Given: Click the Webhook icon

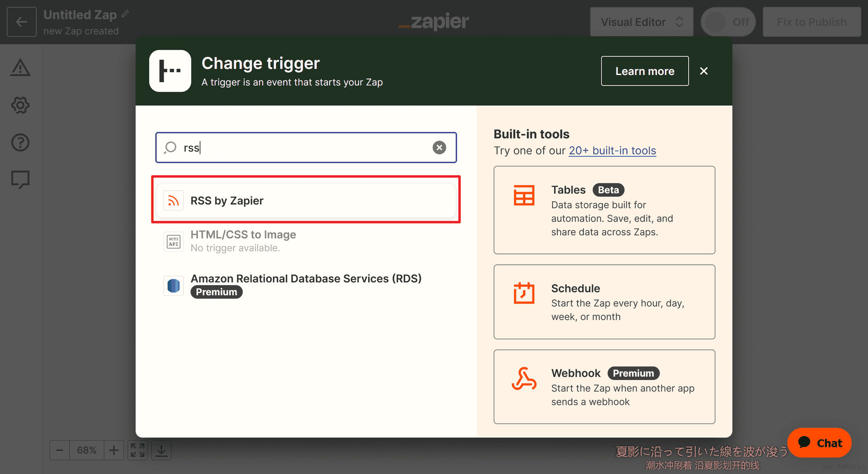Looking at the screenshot, I should point(524,379).
